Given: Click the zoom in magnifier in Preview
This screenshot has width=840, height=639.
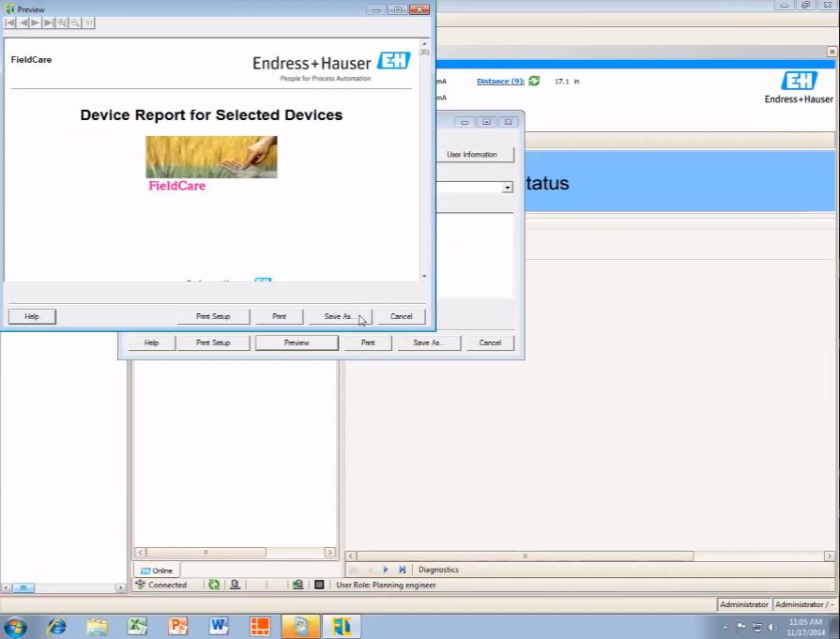Looking at the screenshot, I should (x=62, y=23).
